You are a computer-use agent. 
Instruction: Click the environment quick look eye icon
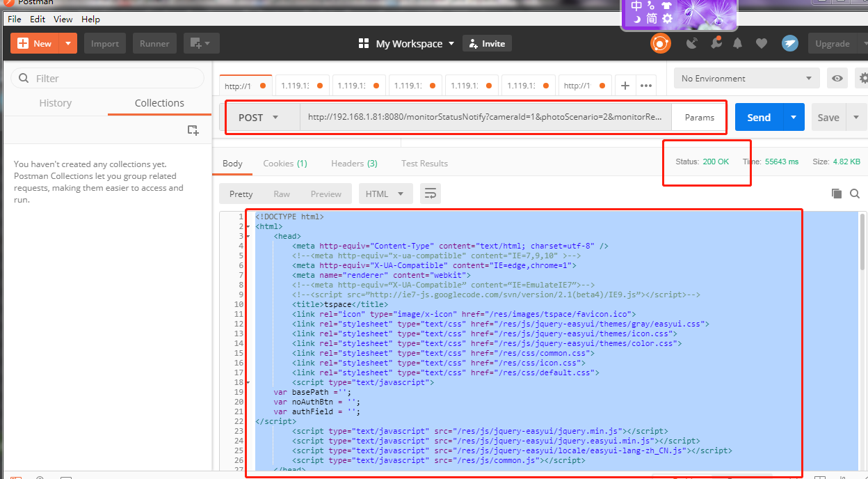pyautogui.click(x=837, y=78)
